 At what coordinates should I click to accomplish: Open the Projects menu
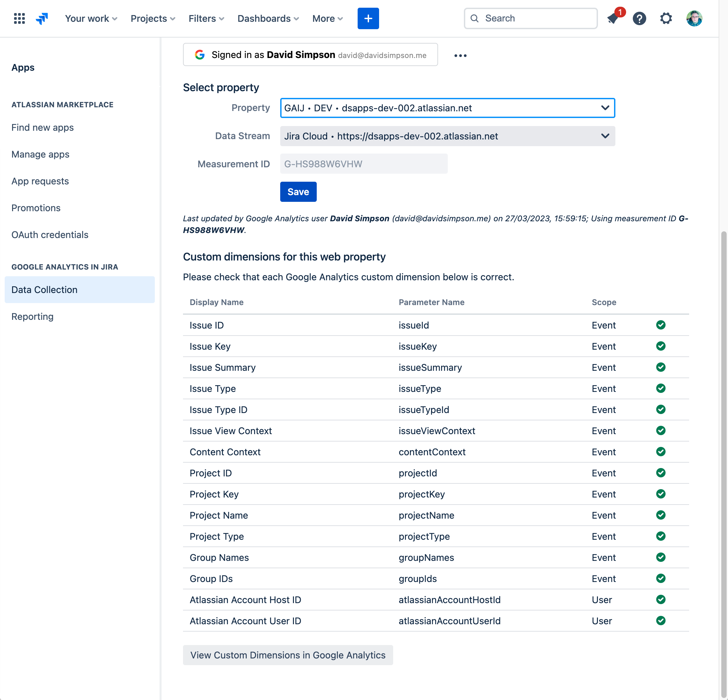point(153,18)
